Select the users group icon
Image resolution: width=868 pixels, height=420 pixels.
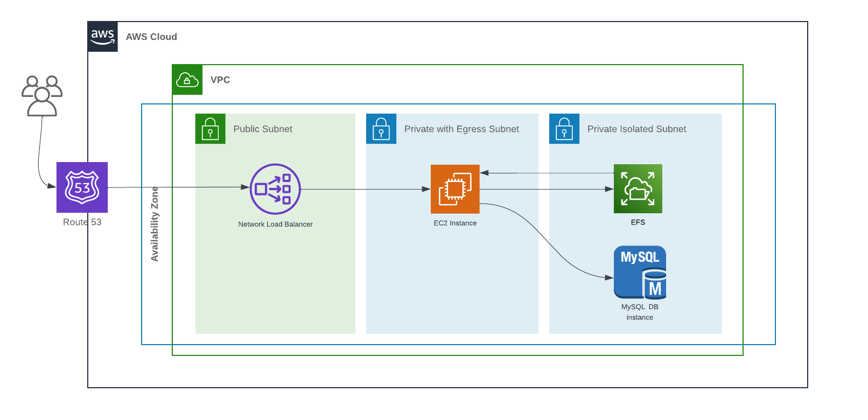point(42,96)
